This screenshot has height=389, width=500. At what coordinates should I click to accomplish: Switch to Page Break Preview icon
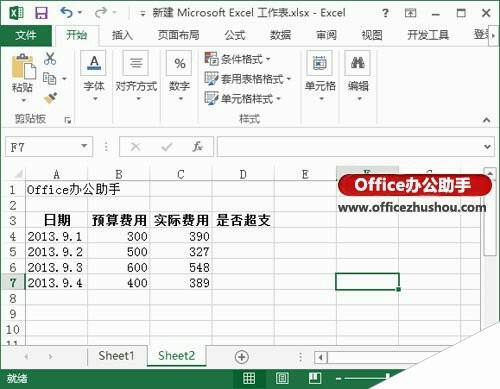click(x=315, y=378)
